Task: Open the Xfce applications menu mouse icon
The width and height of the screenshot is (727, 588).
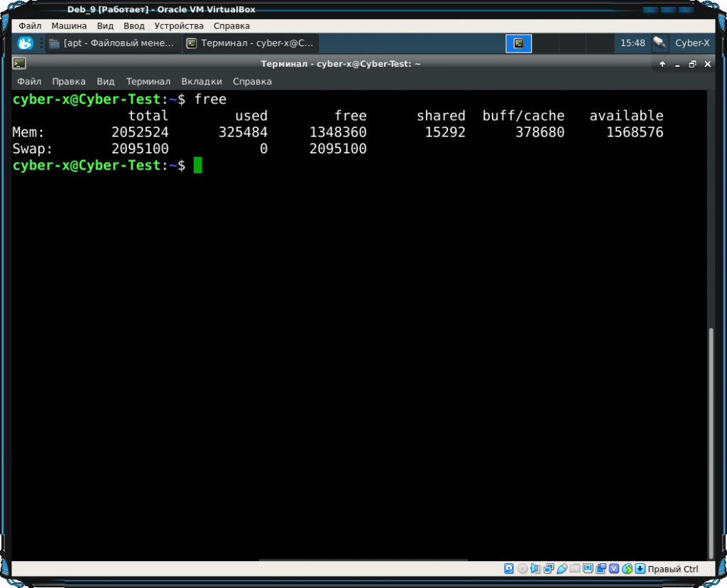Action: (x=25, y=43)
